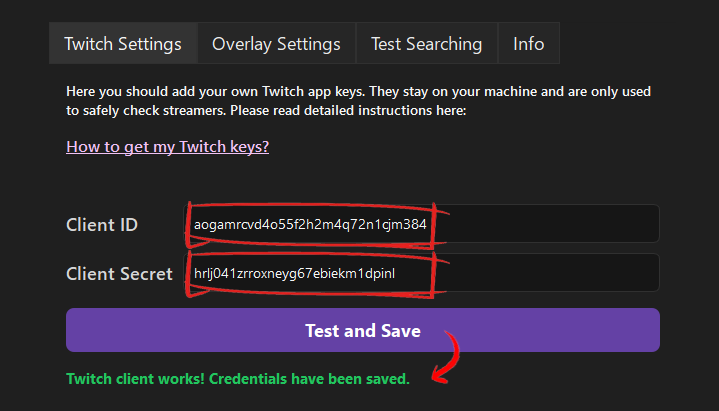Click the Client ID label
This screenshot has width=719, height=411.
point(102,224)
